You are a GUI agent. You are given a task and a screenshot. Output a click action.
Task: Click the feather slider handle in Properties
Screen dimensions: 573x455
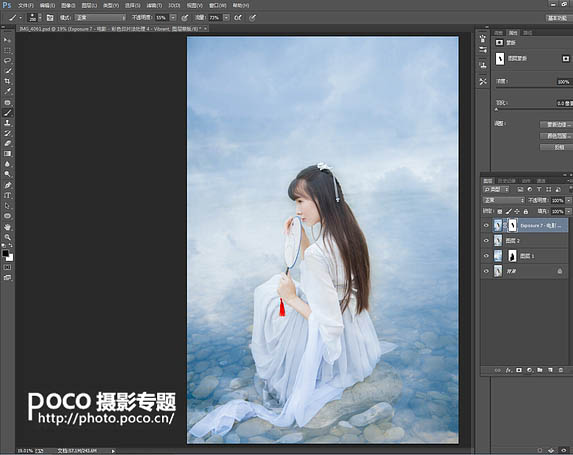496,109
